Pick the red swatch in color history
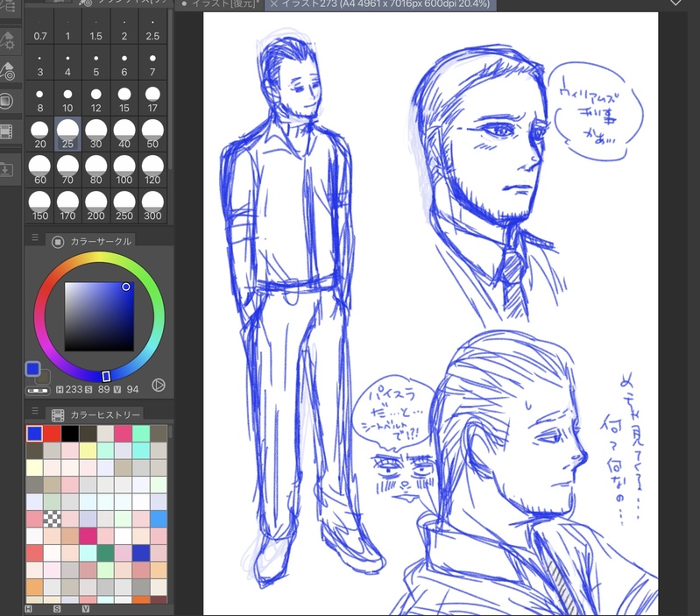The height and width of the screenshot is (616, 700). tap(53, 434)
